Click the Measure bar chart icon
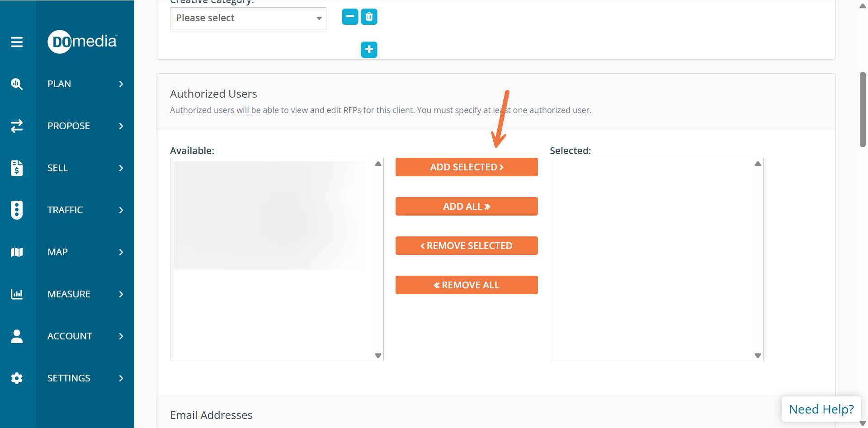Screen dimensions: 868x428 point(17,294)
